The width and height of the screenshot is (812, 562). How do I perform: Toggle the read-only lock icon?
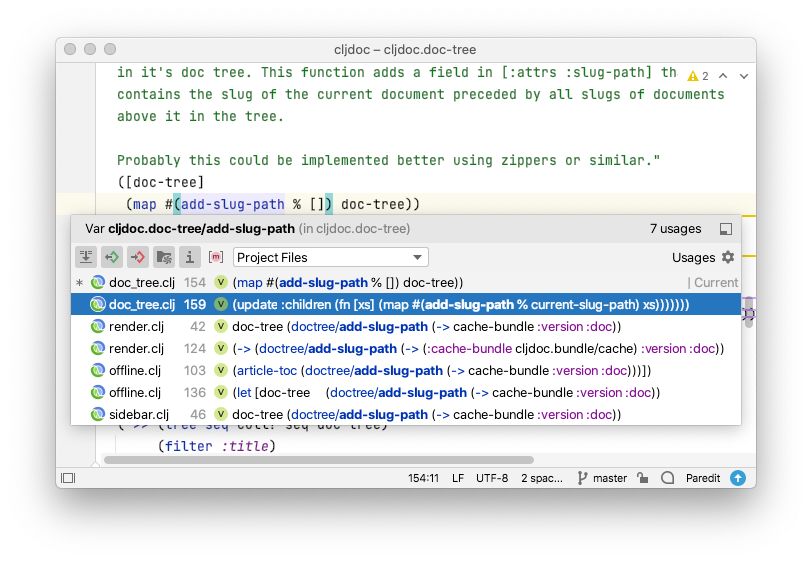click(x=643, y=478)
